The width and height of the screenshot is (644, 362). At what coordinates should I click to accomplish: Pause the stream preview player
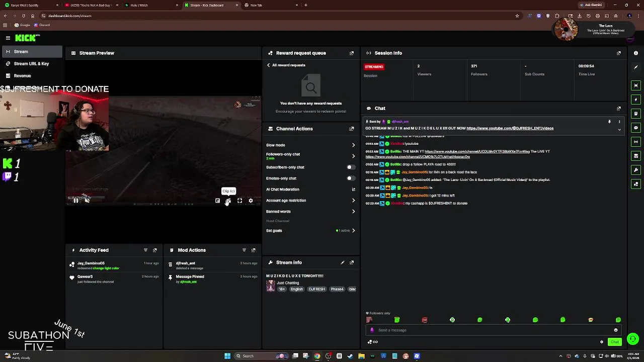coord(76,201)
